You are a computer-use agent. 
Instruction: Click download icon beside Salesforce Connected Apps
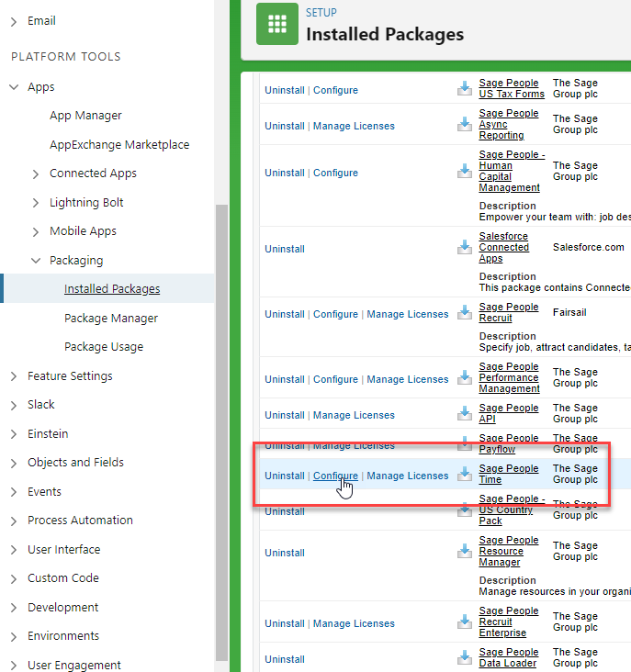(465, 248)
